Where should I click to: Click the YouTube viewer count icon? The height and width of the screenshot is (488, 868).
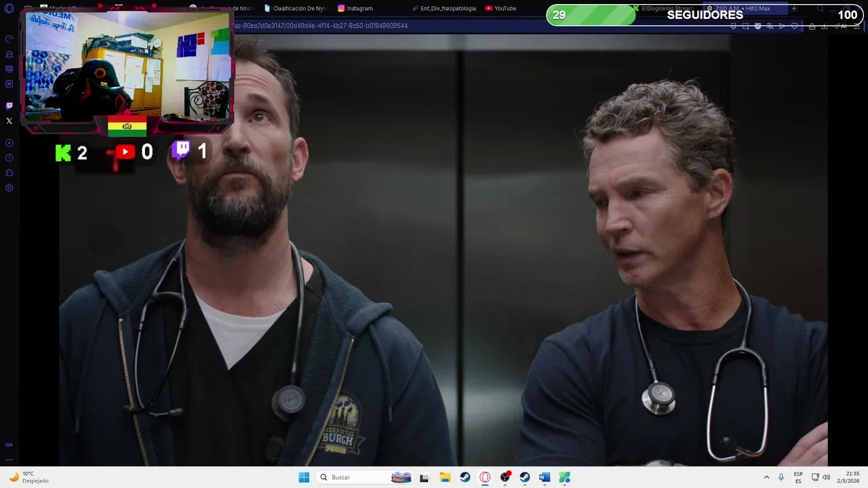pyautogui.click(x=125, y=152)
